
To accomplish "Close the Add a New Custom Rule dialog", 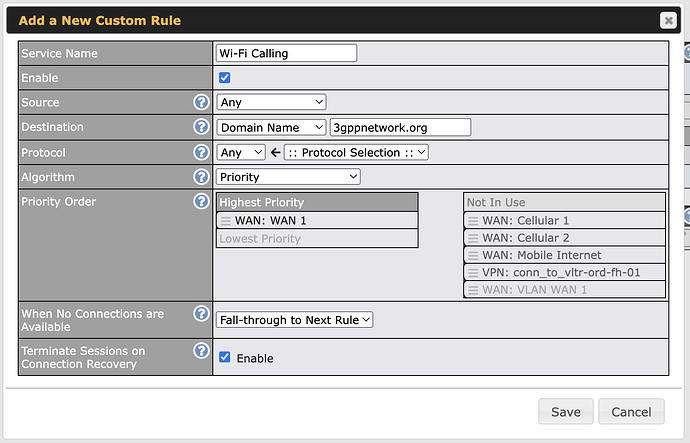I will point(668,20).
